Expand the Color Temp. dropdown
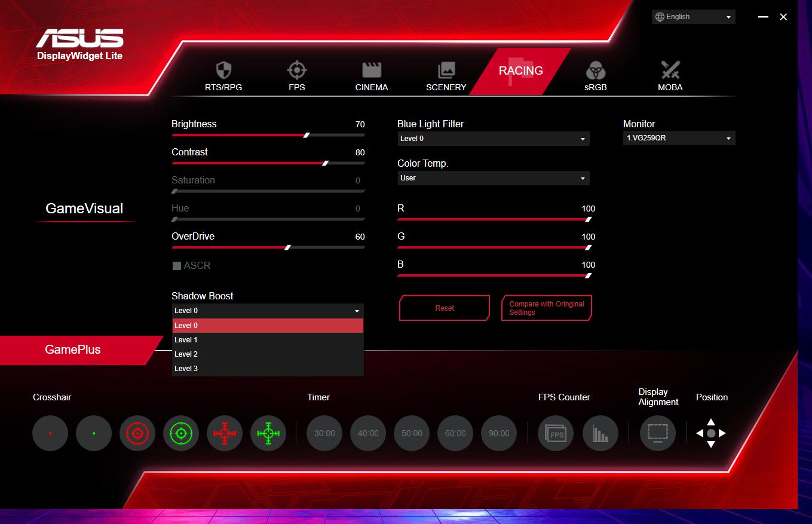812x524 pixels. pos(494,178)
